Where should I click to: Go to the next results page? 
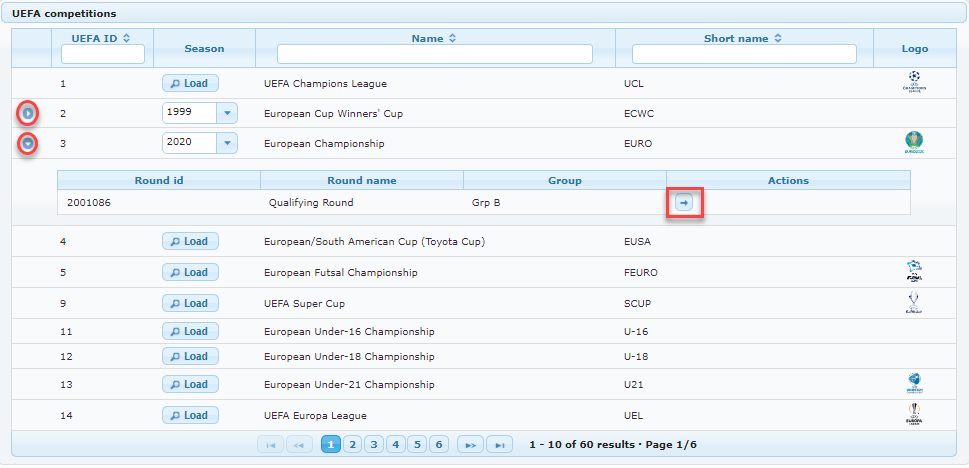(x=470, y=444)
